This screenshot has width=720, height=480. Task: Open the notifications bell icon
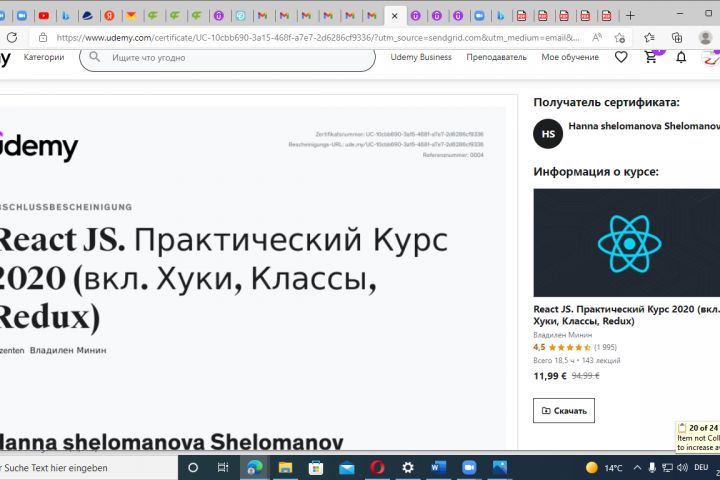point(681,57)
